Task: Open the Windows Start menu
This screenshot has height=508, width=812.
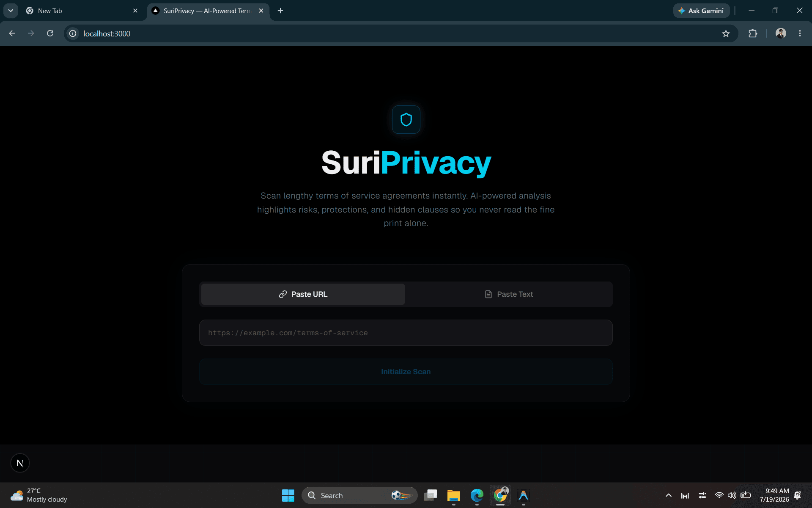Action: 288,495
